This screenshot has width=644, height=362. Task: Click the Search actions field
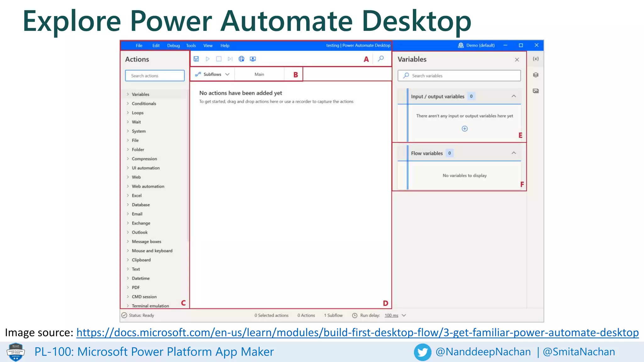coord(155,75)
